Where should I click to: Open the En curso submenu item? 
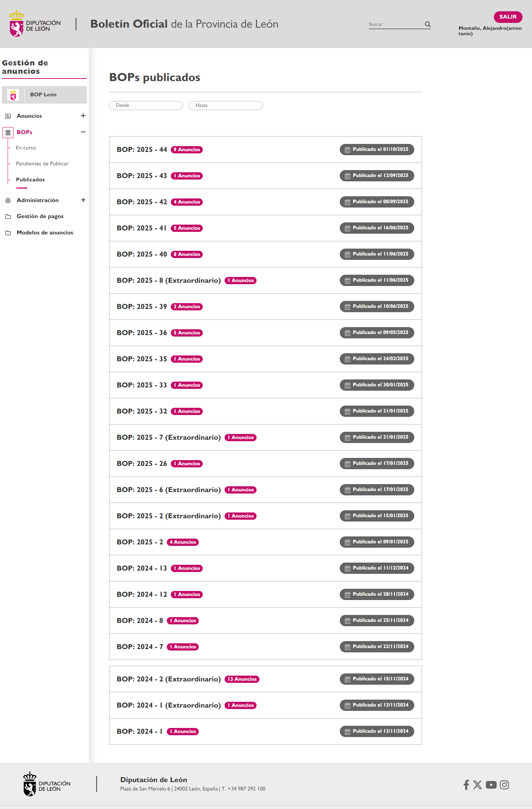point(26,148)
